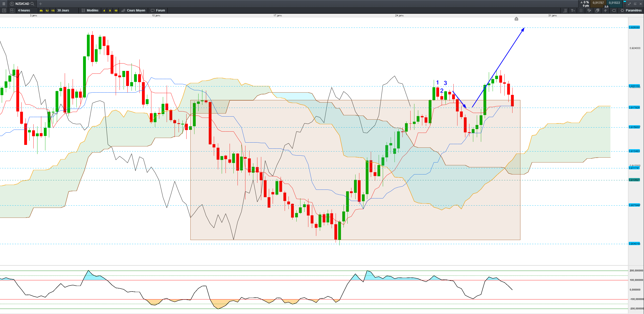Open the grid color picker tool
The image size is (644, 314).
coord(589,10)
